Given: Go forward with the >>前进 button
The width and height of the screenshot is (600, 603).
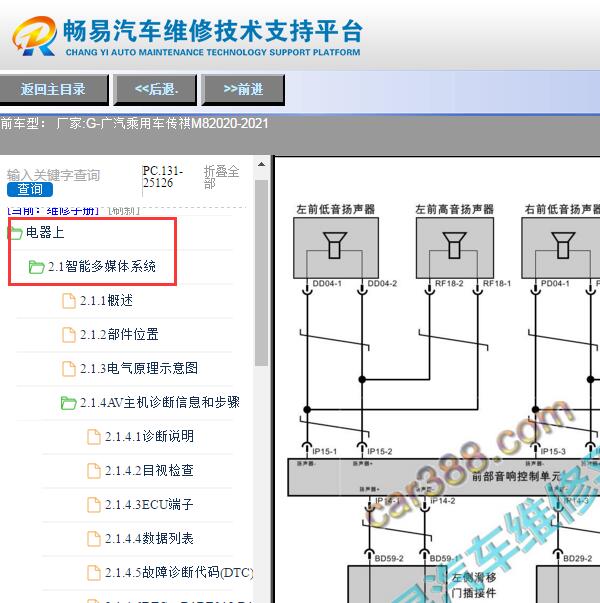Looking at the screenshot, I should point(243,90).
